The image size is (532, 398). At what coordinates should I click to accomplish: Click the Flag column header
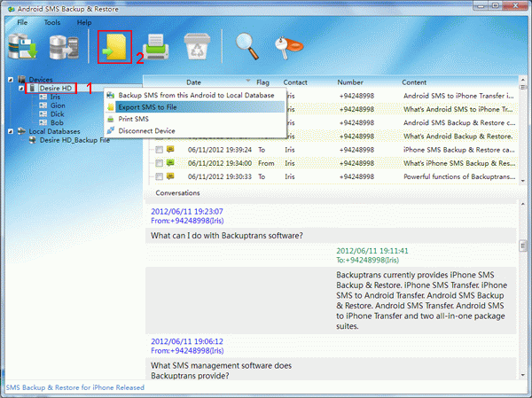pyautogui.click(x=262, y=82)
